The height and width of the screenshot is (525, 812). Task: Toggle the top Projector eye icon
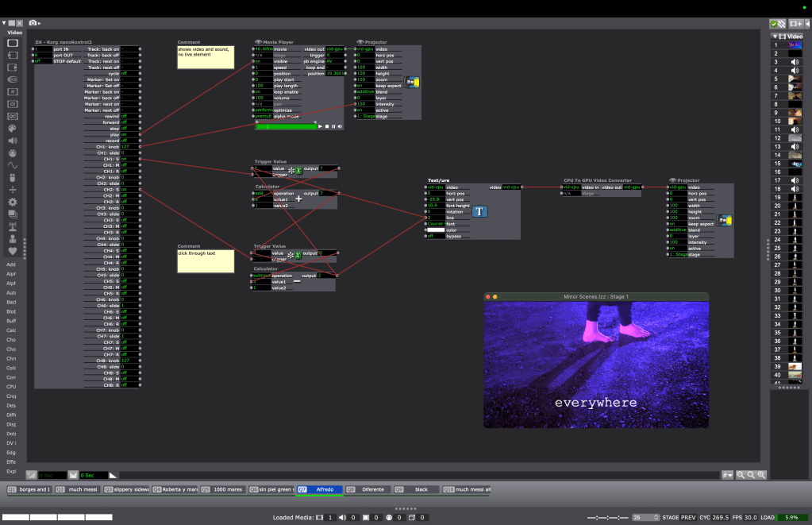click(x=360, y=41)
